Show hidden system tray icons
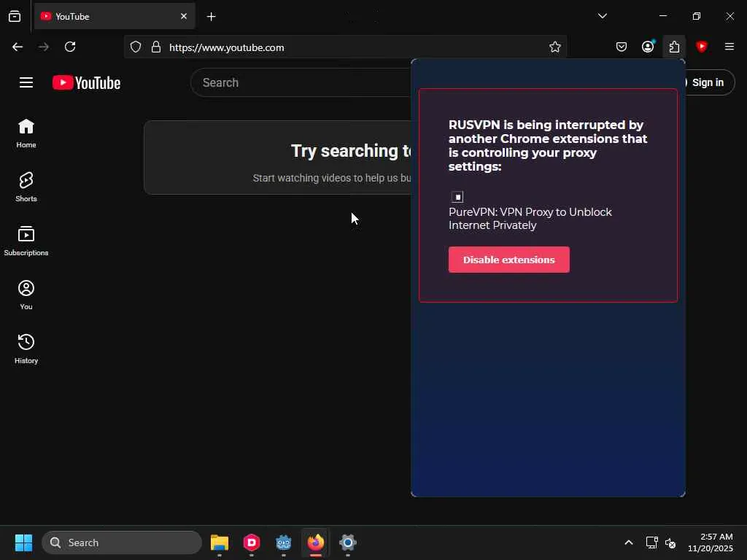Image resolution: width=747 pixels, height=560 pixels. click(629, 542)
